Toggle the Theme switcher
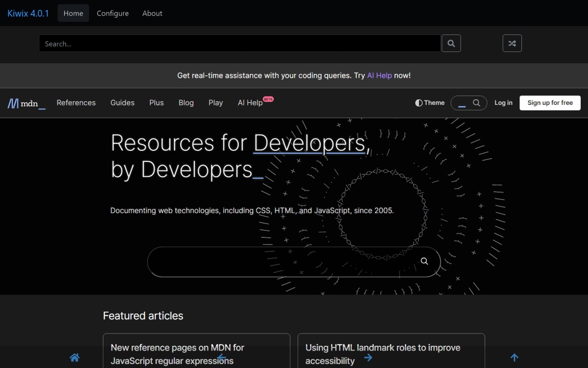 [430, 103]
